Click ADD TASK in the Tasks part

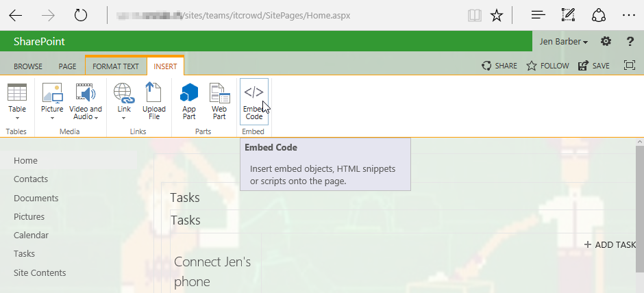click(610, 244)
